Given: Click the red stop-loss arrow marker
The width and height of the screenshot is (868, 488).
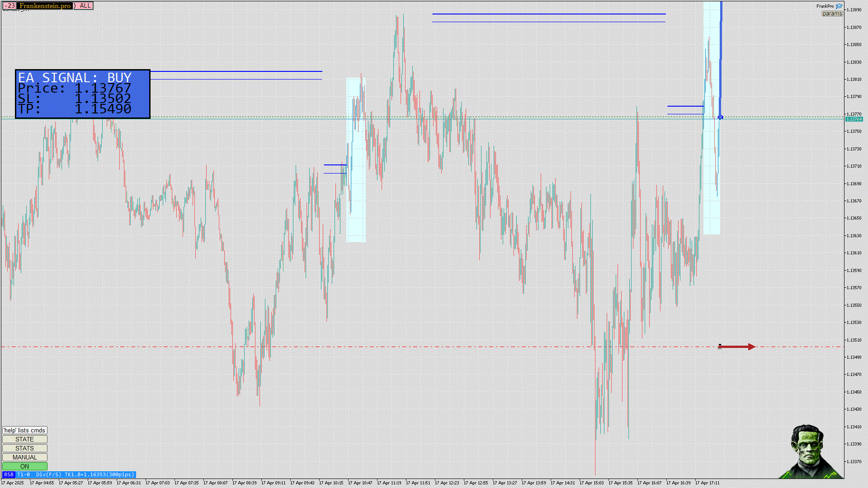Looking at the screenshot, I should (x=737, y=347).
